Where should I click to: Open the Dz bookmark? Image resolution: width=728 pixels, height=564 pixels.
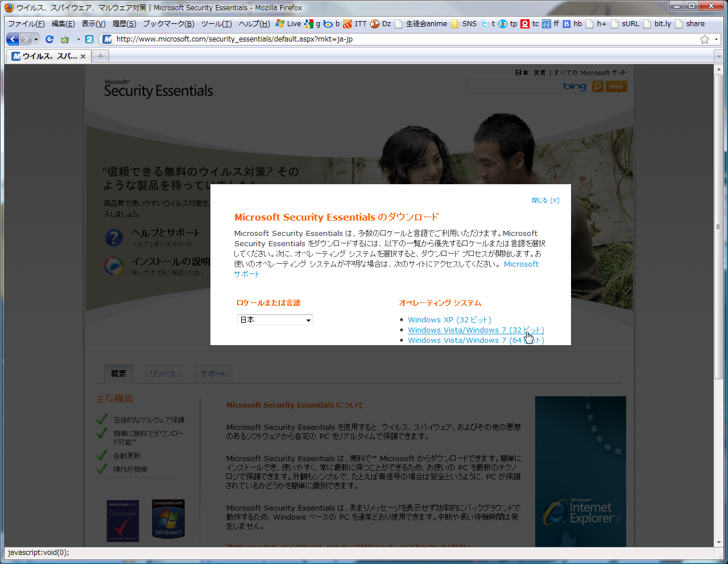click(380, 24)
